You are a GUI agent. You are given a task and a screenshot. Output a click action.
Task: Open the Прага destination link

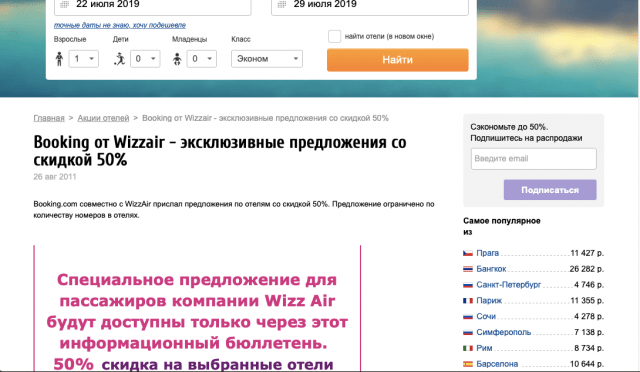[487, 253]
